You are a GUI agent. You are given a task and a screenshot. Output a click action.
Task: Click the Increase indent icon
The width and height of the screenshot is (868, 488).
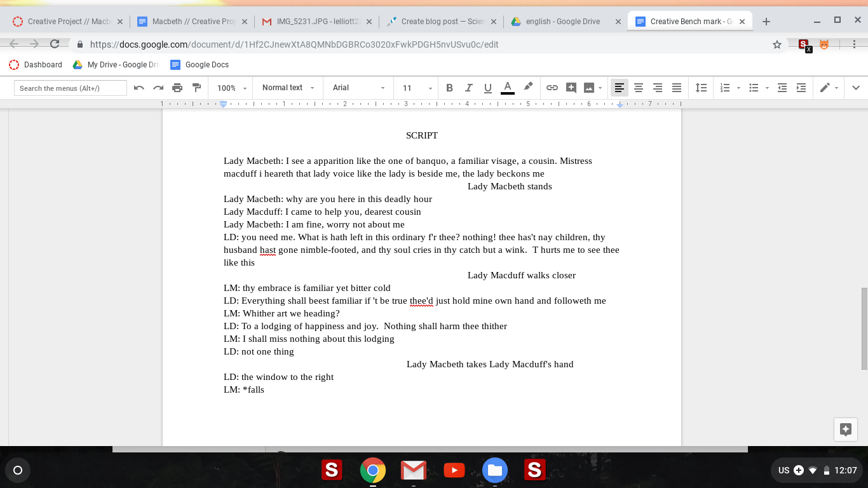(x=801, y=88)
